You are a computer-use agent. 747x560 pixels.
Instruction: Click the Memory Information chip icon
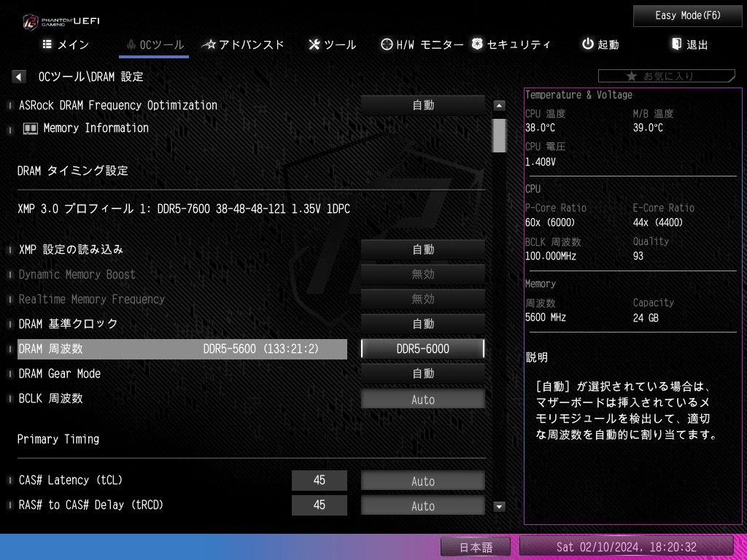31,128
